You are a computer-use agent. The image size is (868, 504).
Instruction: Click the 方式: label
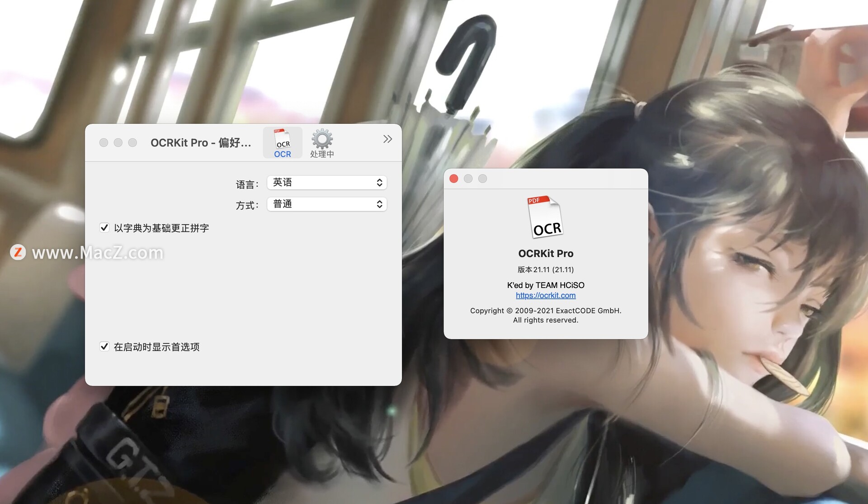(247, 205)
